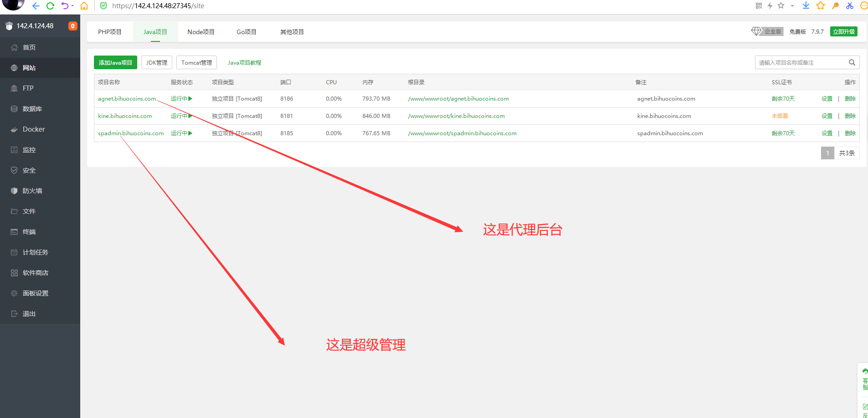The width and height of the screenshot is (868, 418).
Task: Open the downloads arrow icon
Action: 806,5
